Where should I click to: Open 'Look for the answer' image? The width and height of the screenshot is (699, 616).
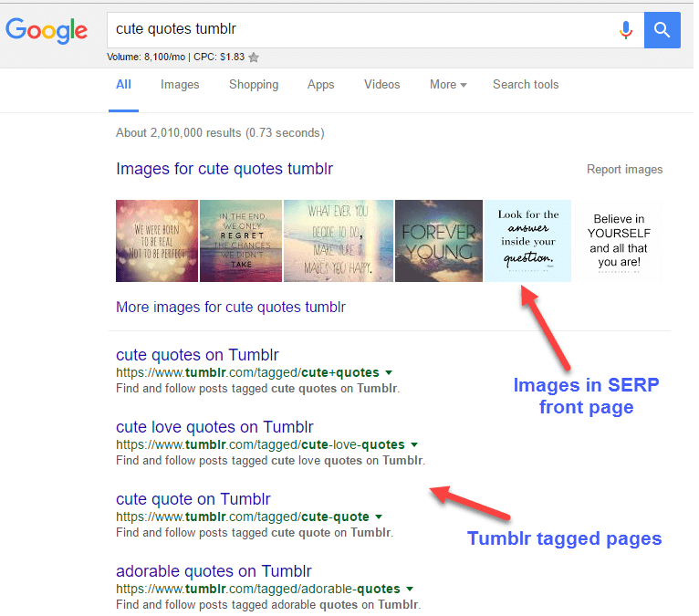coord(527,241)
